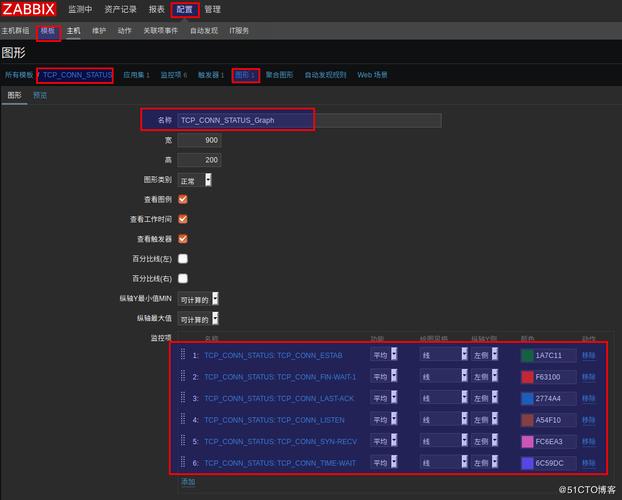Click the green 1A7C11 color swatch
This screenshot has width=622, height=500.
527,355
